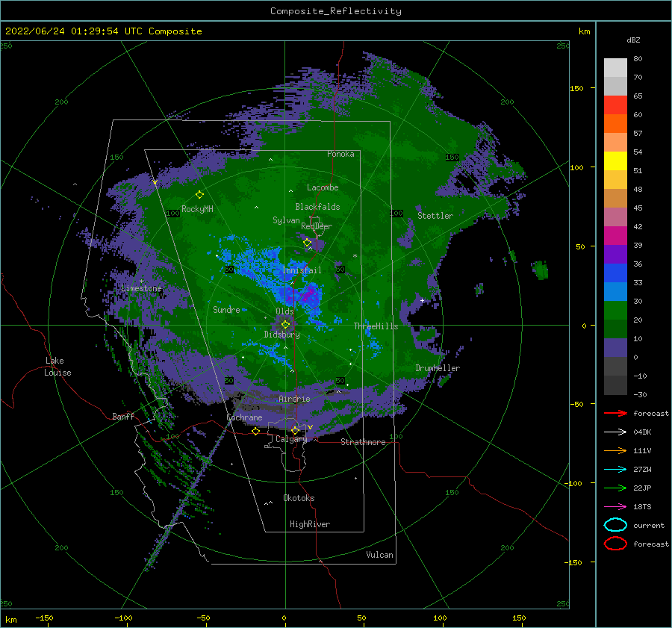Click the dBZ legend heading
The height and width of the screenshot is (628, 672).
click(633, 40)
